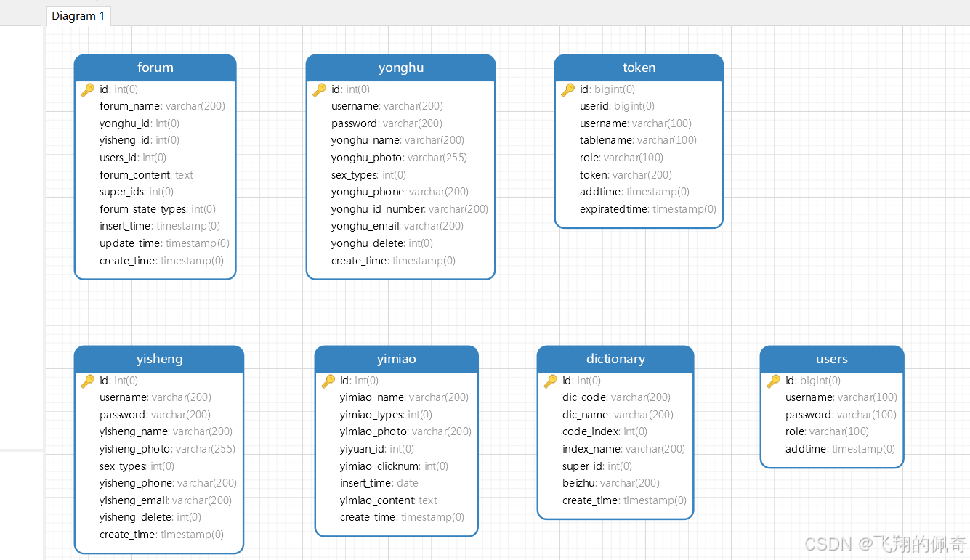Click username field in users table
970x560 pixels.
[x=841, y=397]
